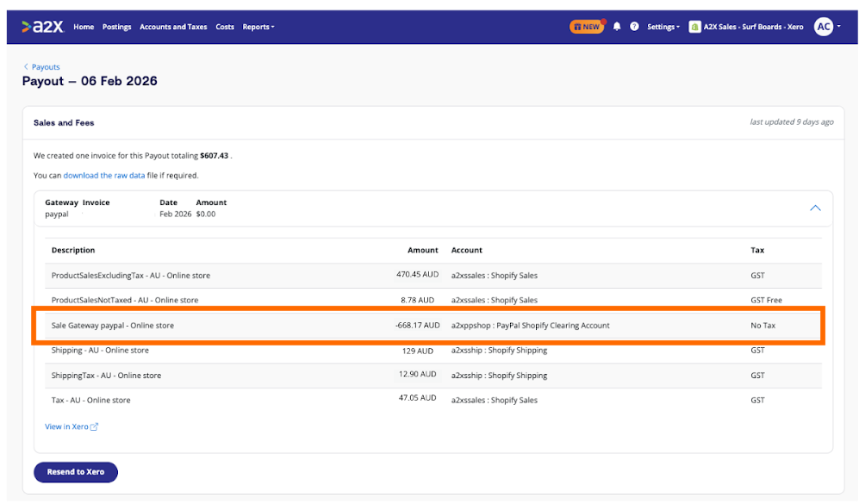Click the help question mark icon

coord(634,26)
